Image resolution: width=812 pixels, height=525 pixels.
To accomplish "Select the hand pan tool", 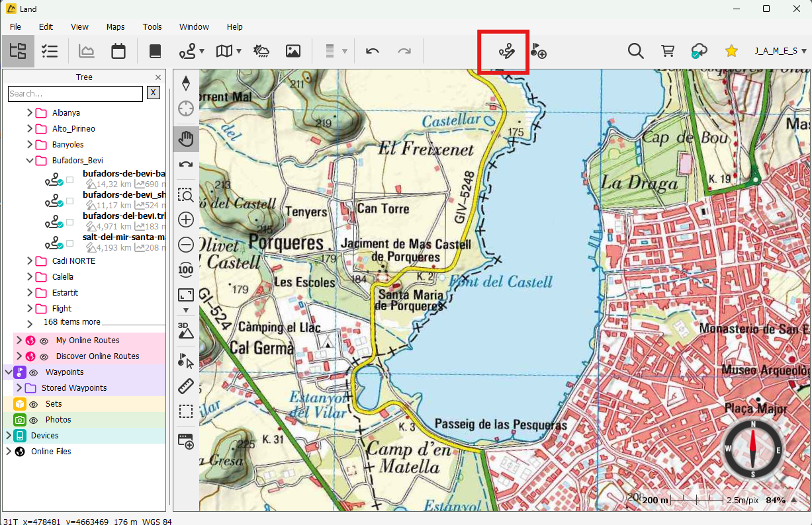I will [186, 139].
